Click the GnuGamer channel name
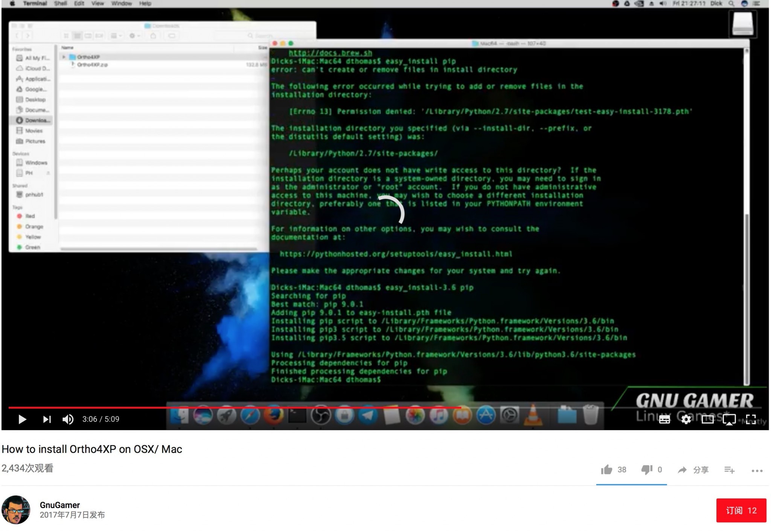 click(60, 505)
